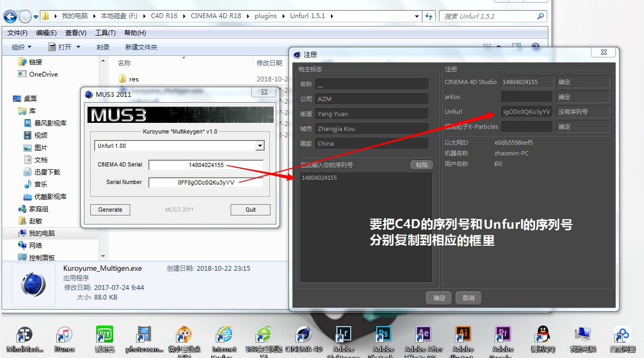Open the photoscan desktop shortcut
This screenshot has width=644, height=358.
[144, 339]
